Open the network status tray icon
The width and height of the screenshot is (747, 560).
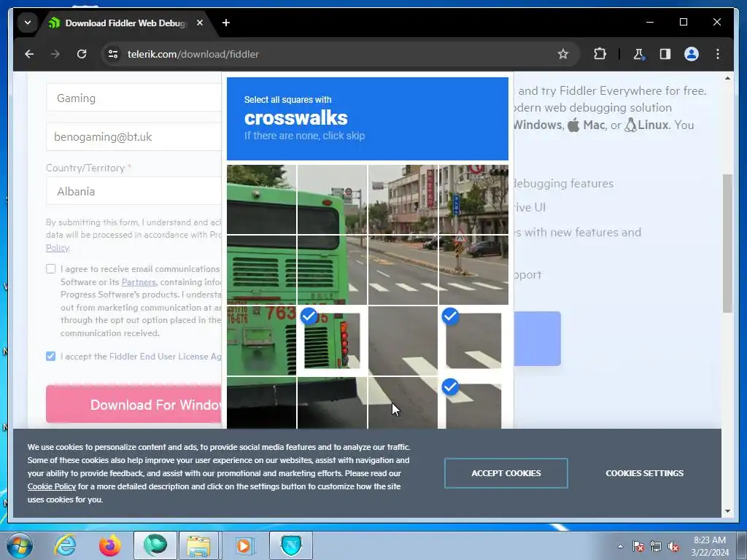click(656, 546)
